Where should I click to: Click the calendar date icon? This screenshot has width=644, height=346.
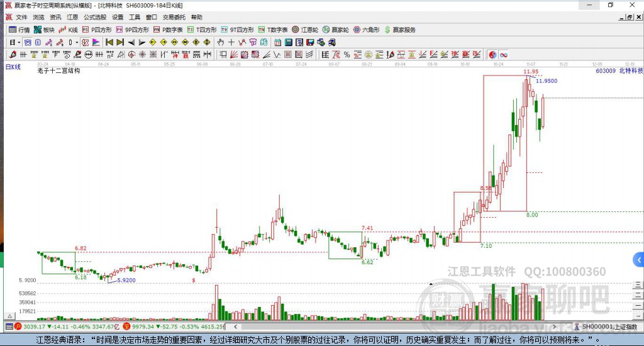point(277,42)
